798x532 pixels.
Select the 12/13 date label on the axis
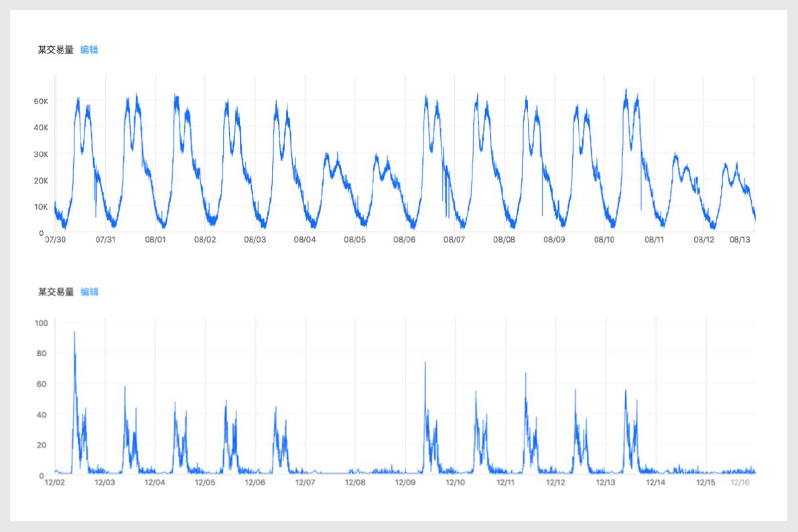click(605, 482)
